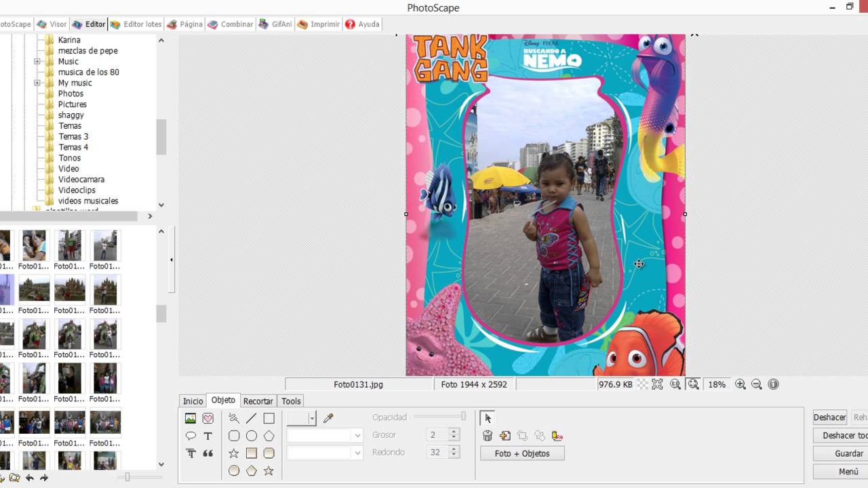This screenshot has width=868, height=488.
Task: Click the yellow Re rename icon
Action: click(557, 436)
